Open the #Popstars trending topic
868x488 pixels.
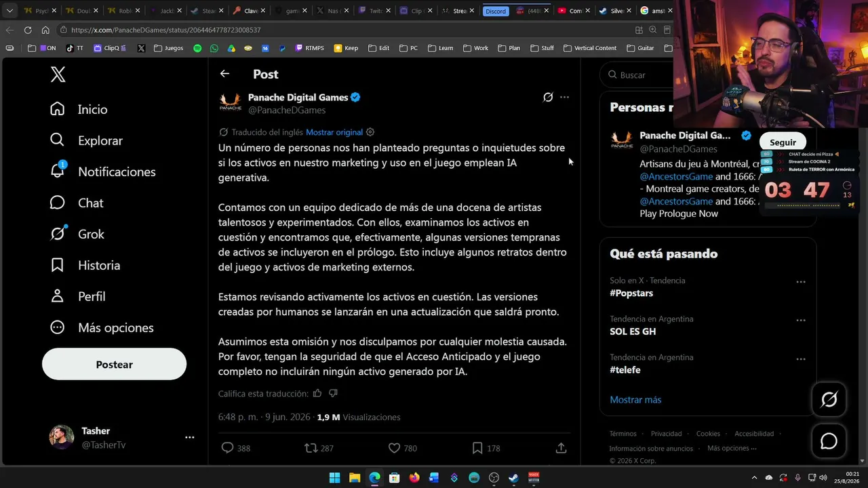pos(631,293)
